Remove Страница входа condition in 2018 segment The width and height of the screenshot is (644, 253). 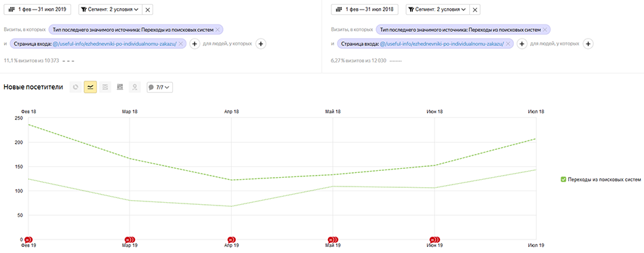click(508, 43)
